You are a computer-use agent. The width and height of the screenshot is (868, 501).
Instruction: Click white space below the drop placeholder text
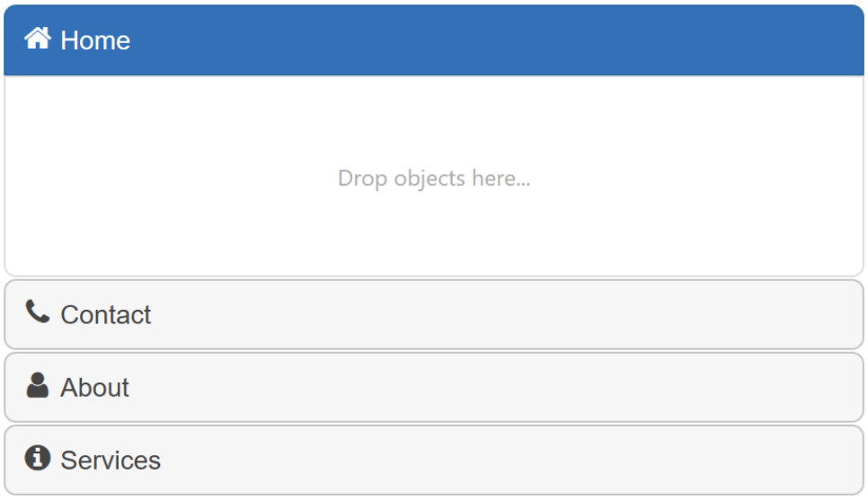[434, 233]
